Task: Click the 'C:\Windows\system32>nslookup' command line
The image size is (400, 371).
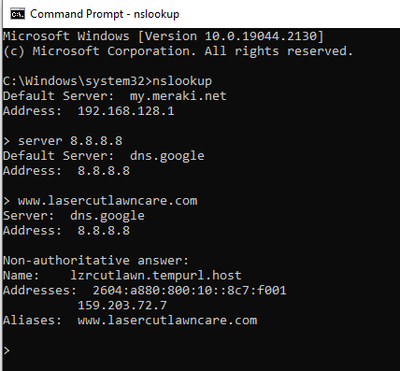Action: pyautogui.click(x=107, y=81)
